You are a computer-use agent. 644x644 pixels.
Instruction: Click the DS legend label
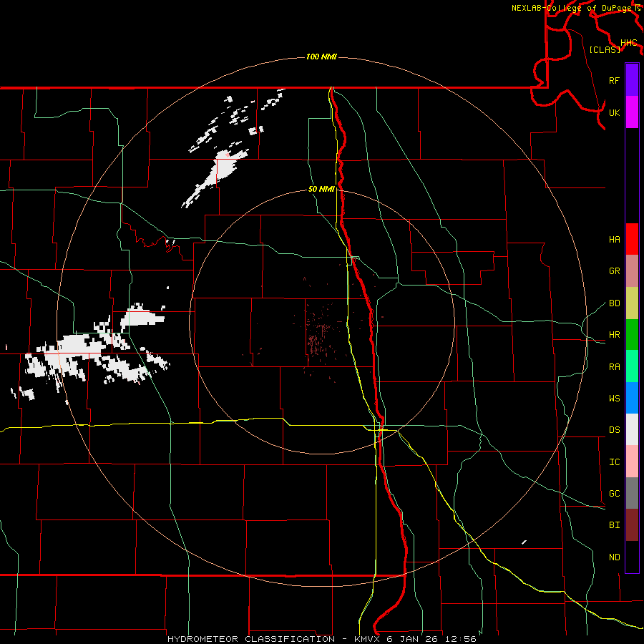click(x=615, y=430)
